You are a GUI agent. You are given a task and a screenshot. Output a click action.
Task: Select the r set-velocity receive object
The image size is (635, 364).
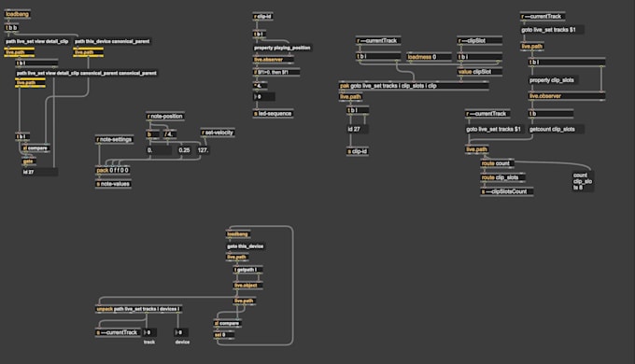point(218,133)
